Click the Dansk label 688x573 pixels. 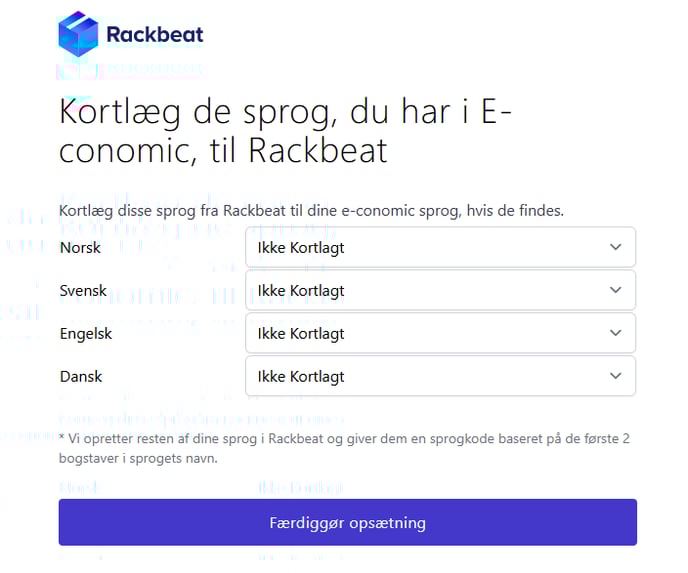81,376
